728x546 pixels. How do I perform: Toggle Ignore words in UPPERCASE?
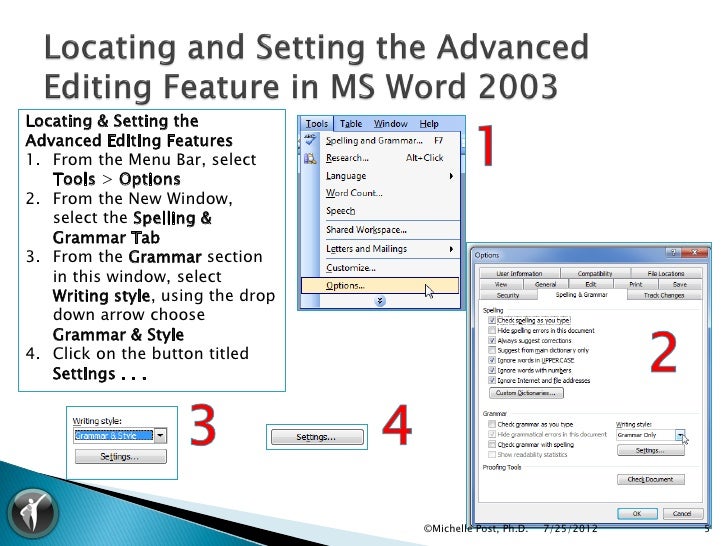492,360
